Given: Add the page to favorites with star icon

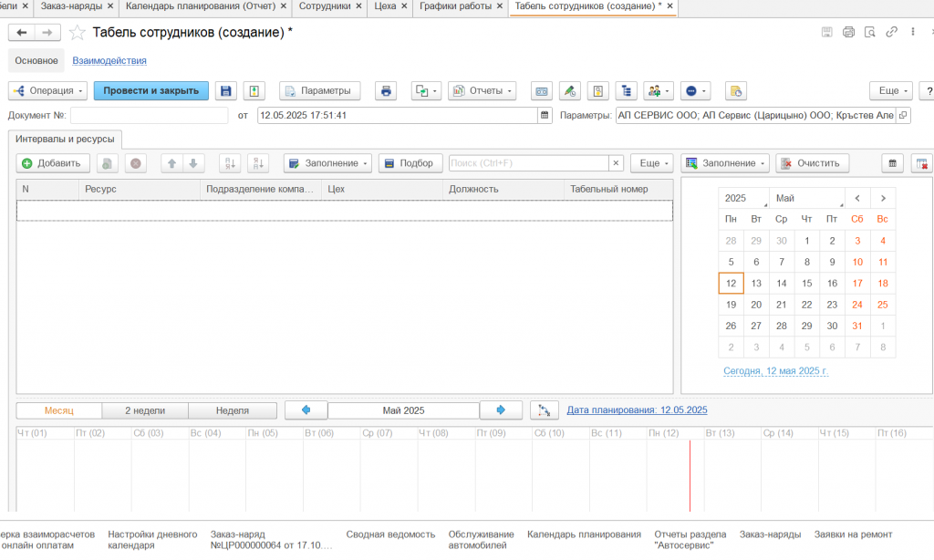Looking at the screenshot, I should click(78, 33).
